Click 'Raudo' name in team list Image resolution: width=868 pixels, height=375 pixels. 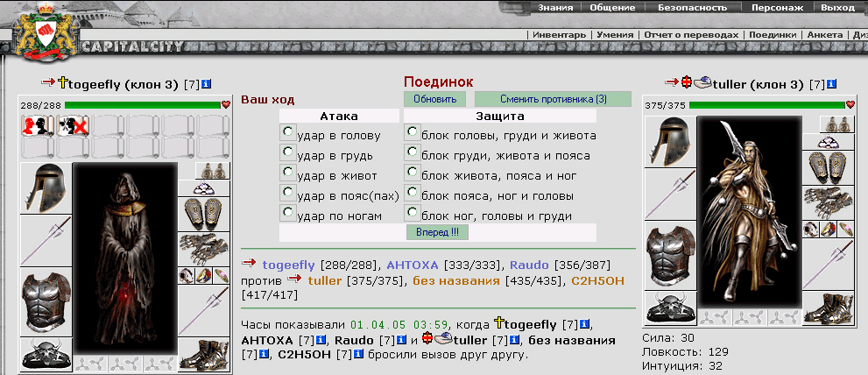(527, 265)
